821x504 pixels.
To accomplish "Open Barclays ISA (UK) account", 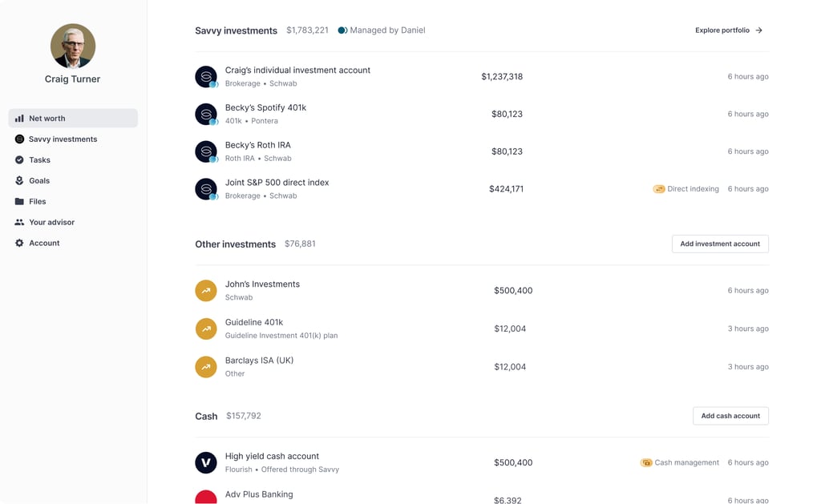I will [x=482, y=367].
